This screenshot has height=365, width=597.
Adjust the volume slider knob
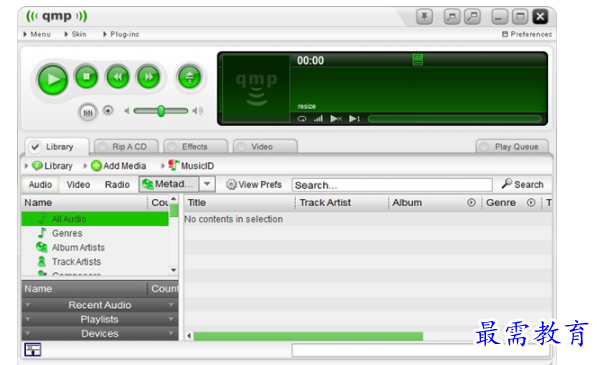pos(161,111)
